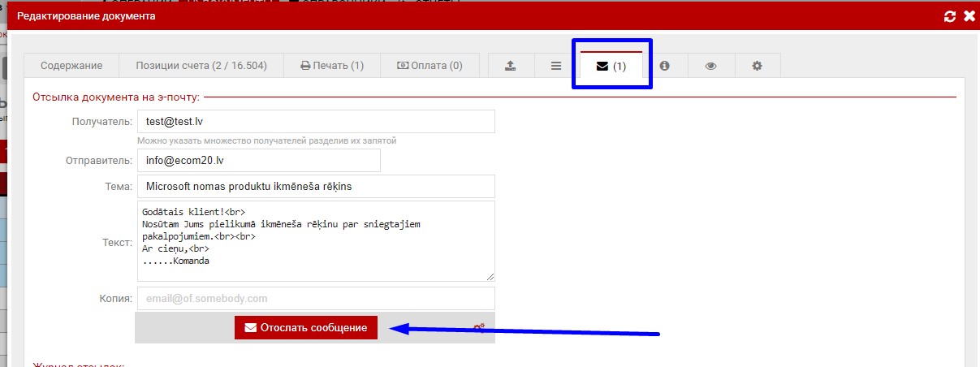
Task: Open the Печать (1) tab
Action: (332, 66)
